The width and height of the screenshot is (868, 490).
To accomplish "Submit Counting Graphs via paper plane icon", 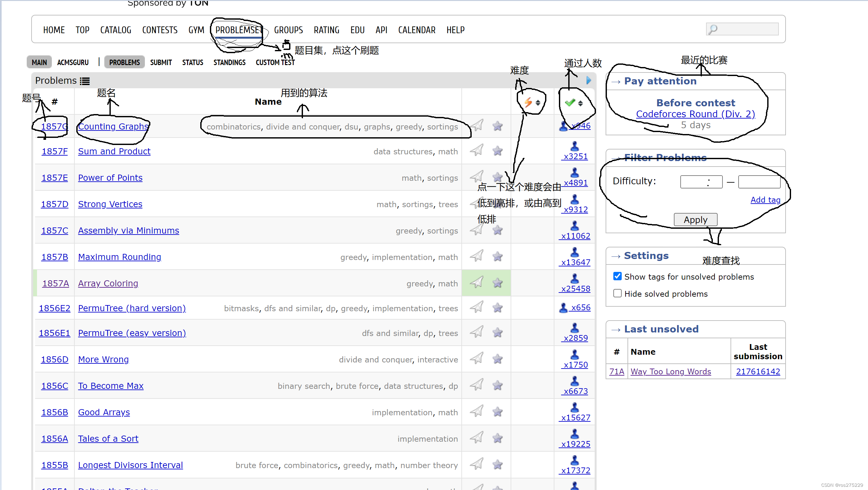I will pos(476,125).
